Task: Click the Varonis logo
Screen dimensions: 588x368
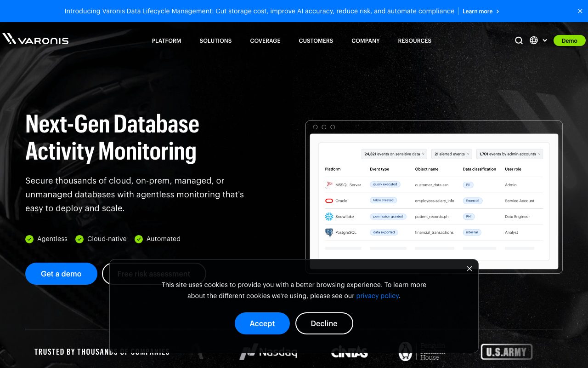Action: (35, 39)
